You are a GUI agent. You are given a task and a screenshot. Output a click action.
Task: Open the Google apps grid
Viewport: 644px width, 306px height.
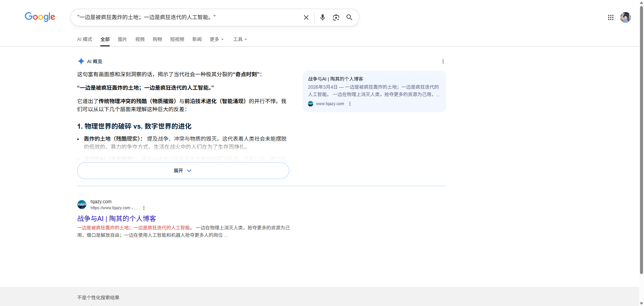pos(610,17)
